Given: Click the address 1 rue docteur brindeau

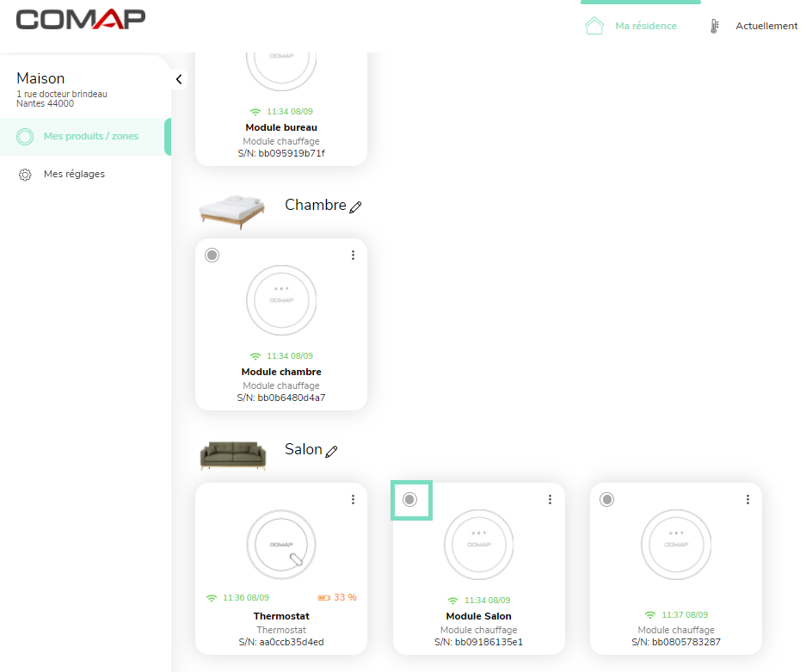Looking at the screenshot, I should point(62,94).
